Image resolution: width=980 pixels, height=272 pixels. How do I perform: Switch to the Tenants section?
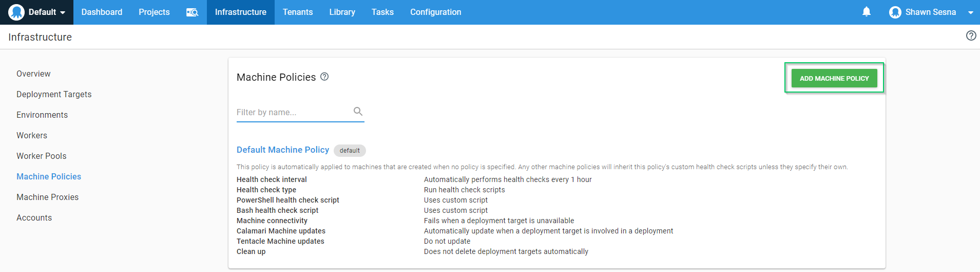pyautogui.click(x=298, y=12)
